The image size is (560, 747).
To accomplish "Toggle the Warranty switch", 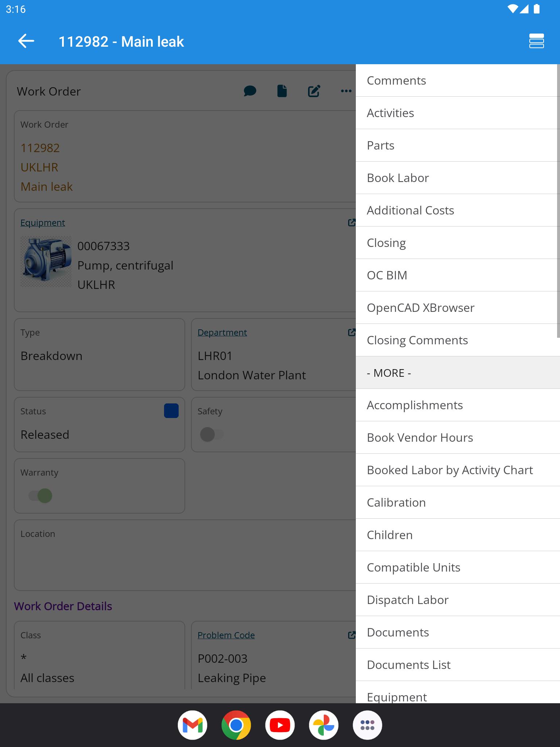I will 40,496.
